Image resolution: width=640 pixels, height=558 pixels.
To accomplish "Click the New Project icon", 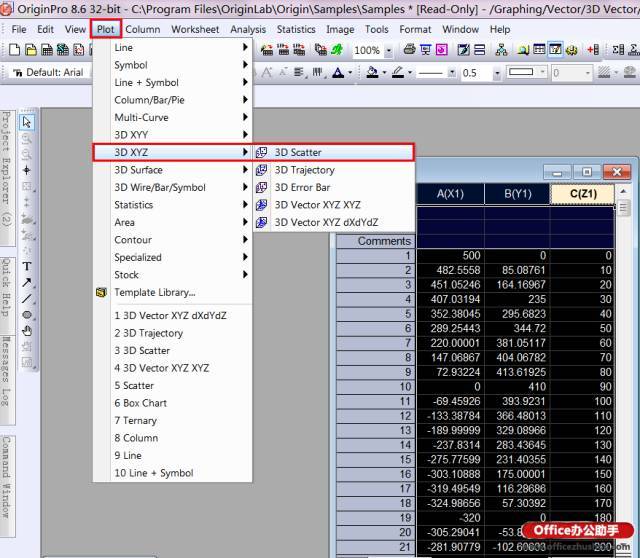I will click(14, 50).
